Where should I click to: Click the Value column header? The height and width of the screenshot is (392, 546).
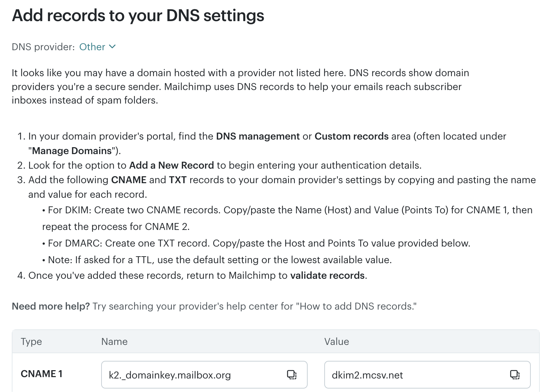(336, 342)
